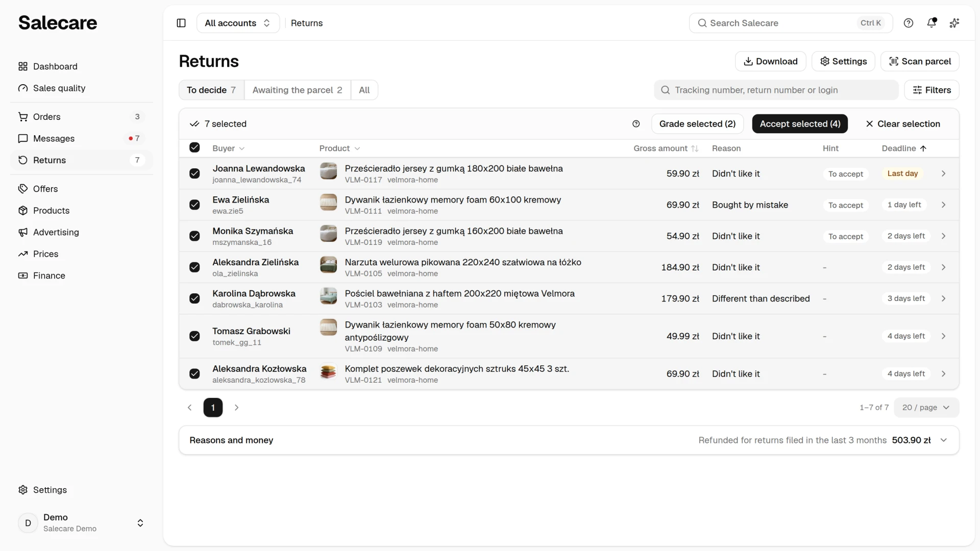This screenshot has width=980, height=551.
Task: Click the Scan parcel button
Action: click(x=920, y=61)
